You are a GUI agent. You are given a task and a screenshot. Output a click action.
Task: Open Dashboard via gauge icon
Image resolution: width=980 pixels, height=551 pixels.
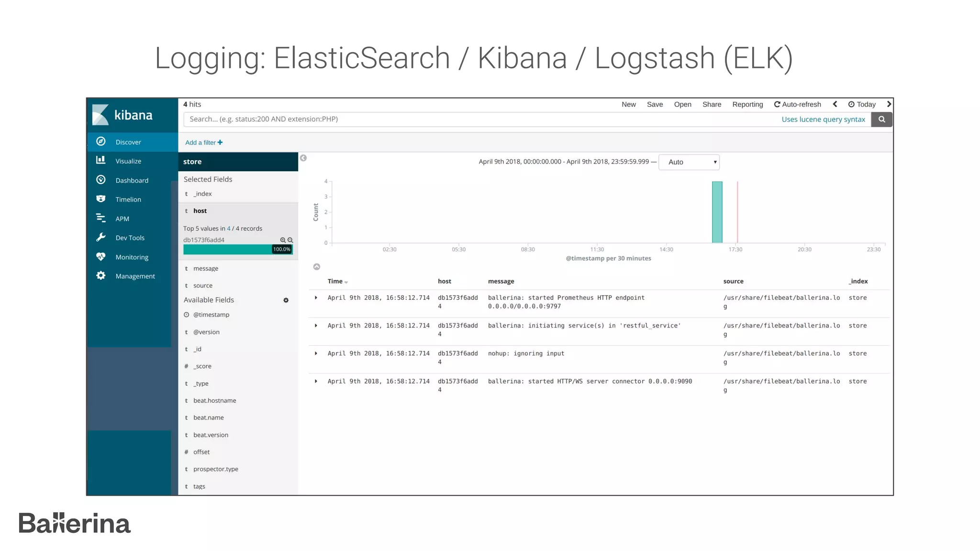(x=100, y=179)
